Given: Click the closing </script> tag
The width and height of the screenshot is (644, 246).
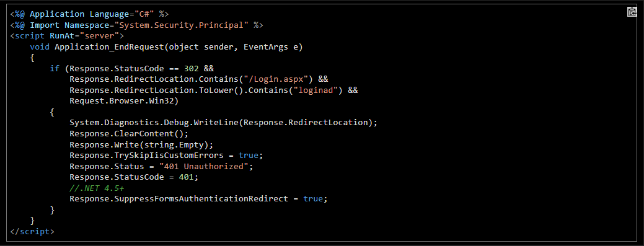Looking at the screenshot, I should (x=32, y=231).
